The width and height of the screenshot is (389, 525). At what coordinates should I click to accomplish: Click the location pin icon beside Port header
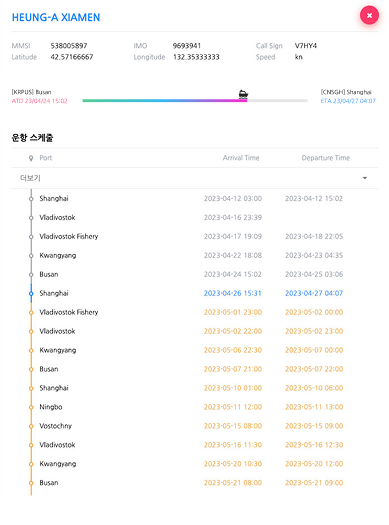(31, 158)
